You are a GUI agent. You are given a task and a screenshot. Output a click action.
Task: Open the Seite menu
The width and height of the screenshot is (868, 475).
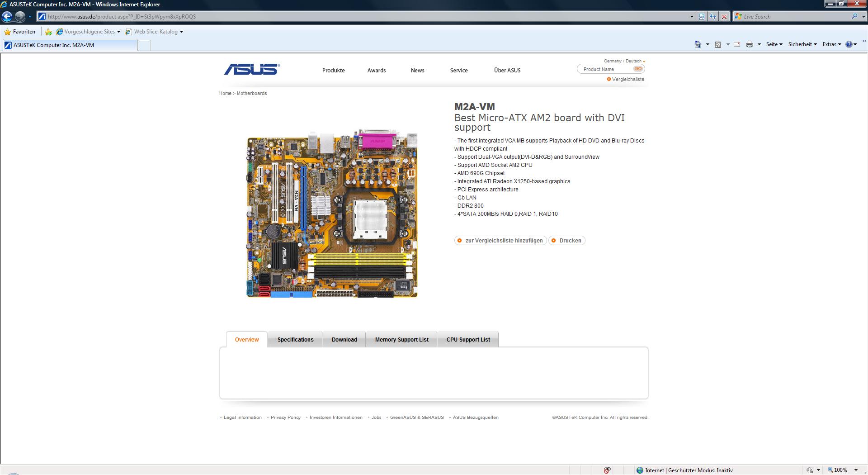[x=774, y=44]
